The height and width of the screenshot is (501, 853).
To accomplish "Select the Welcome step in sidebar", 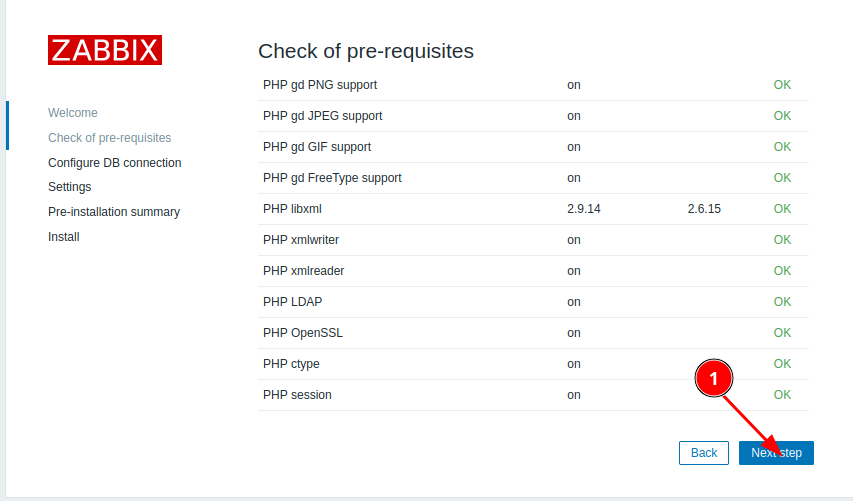I will point(73,113).
